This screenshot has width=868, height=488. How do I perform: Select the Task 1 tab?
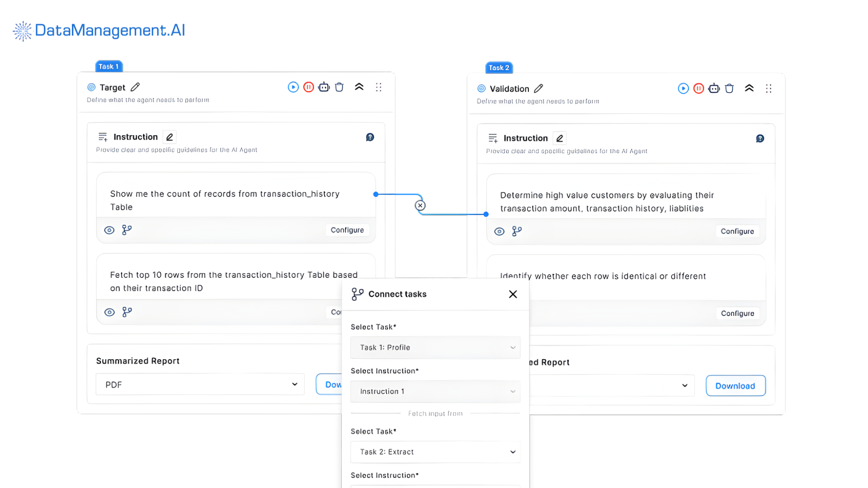point(108,66)
